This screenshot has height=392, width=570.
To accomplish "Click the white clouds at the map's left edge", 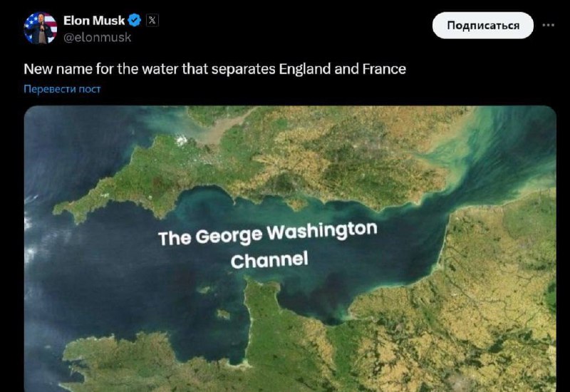I will pyautogui.click(x=31, y=237).
